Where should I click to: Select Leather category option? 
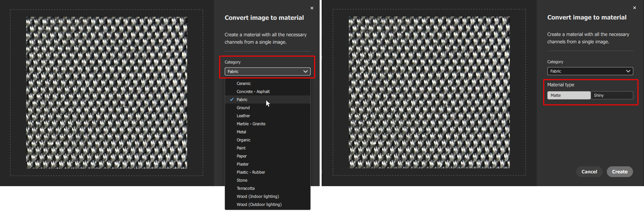point(243,116)
